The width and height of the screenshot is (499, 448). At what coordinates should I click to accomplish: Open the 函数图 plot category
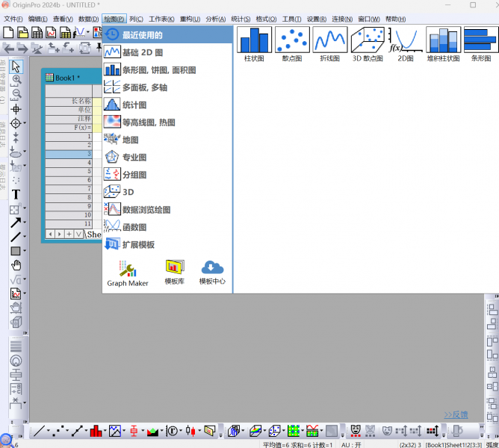coord(168,227)
